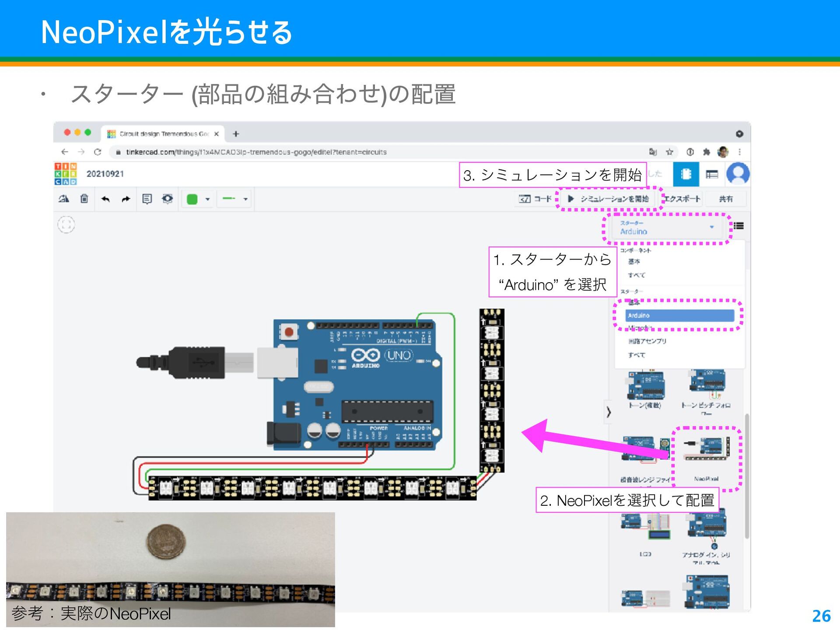Viewport: 840px width, 630px height.
Task: Select 基本 under コンポーネント
Action: point(634,261)
